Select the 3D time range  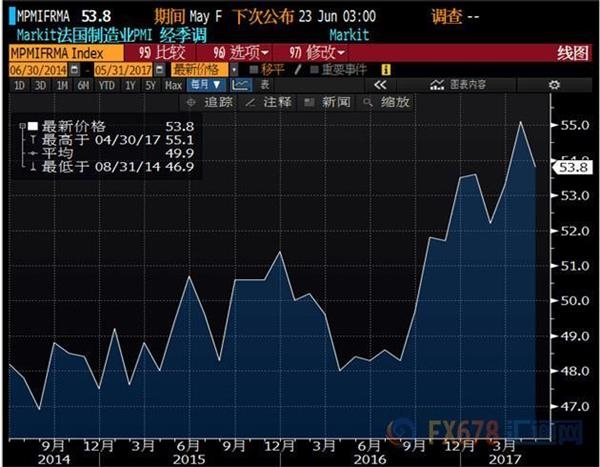40,85
